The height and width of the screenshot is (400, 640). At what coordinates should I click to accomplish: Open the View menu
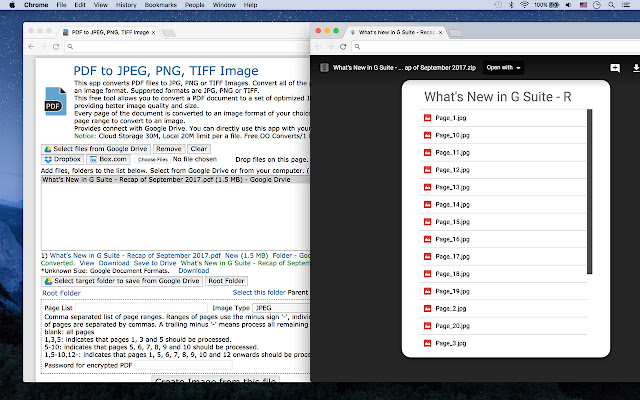100,5
